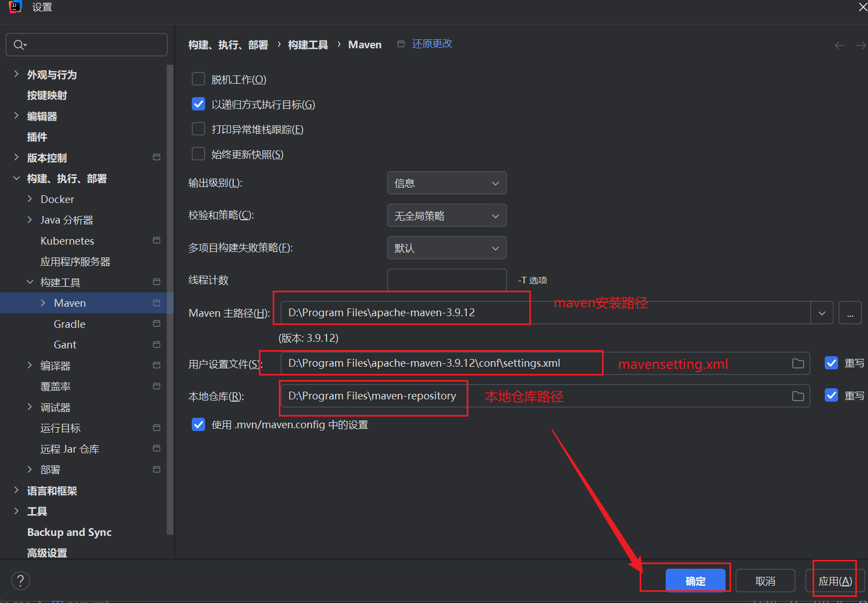The width and height of the screenshot is (868, 603).
Task: Click the project-level icon beside Kubernetes
Action: click(156, 240)
